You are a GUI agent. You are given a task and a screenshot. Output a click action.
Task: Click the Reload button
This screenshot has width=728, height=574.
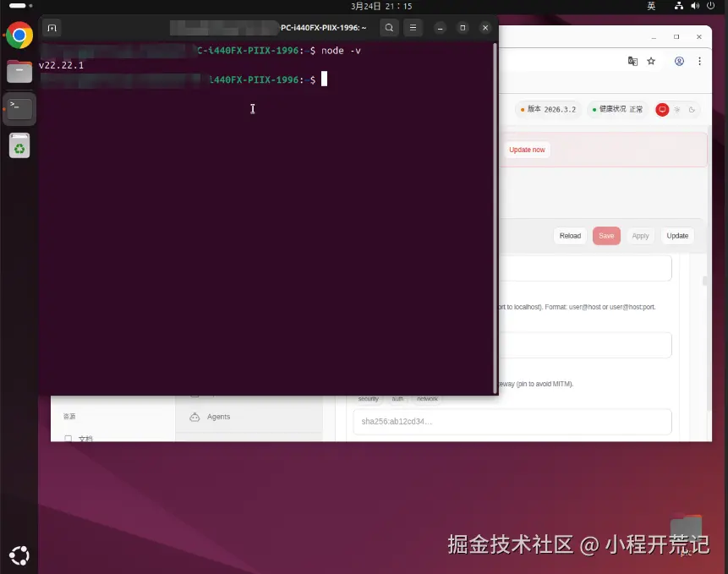[x=570, y=236]
